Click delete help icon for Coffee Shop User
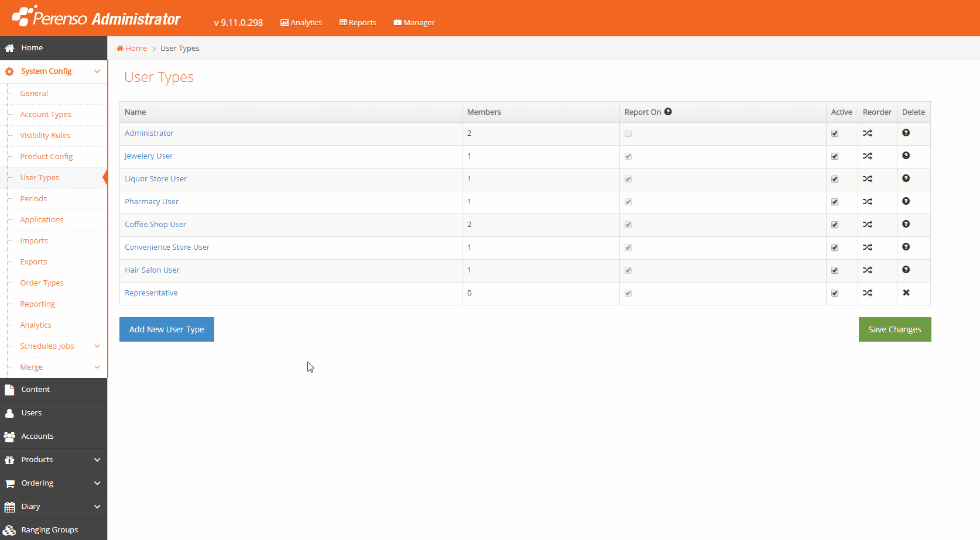This screenshot has width=980, height=540. pyautogui.click(x=906, y=224)
